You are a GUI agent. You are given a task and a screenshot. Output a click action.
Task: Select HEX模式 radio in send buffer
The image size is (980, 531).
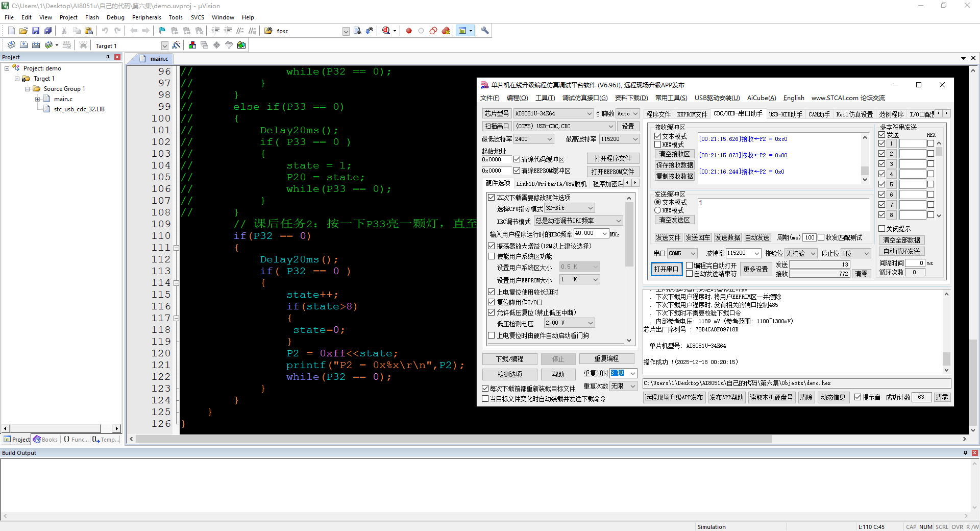pos(658,210)
